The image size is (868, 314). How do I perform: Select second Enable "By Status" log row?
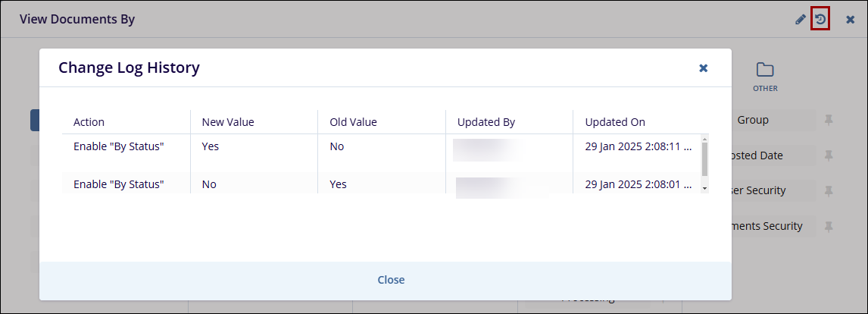[x=119, y=184]
